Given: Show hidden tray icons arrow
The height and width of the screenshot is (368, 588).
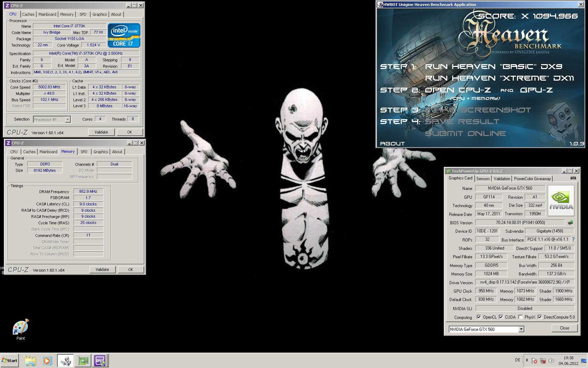Looking at the screenshot, I should [x=527, y=360].
